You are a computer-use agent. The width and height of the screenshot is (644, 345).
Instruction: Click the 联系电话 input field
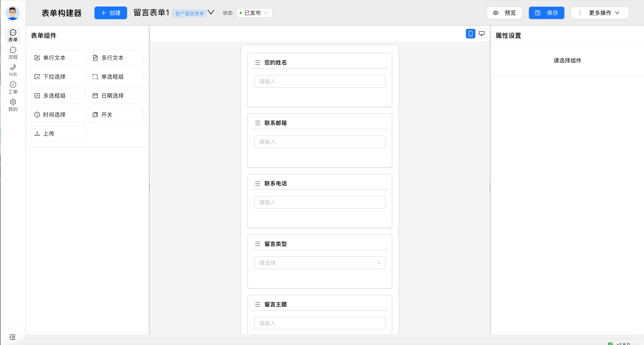pos(319,202)
